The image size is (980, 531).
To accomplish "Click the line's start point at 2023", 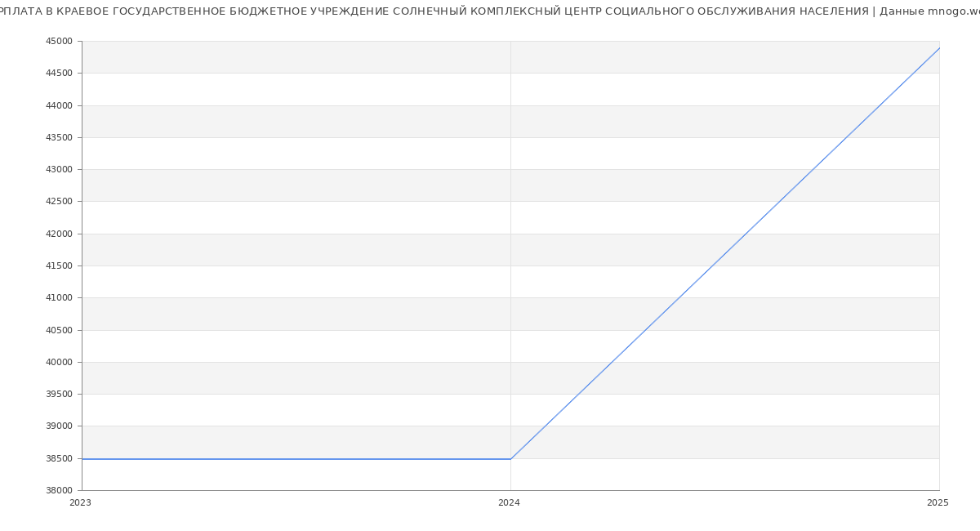I will click(x=82, y=459).
